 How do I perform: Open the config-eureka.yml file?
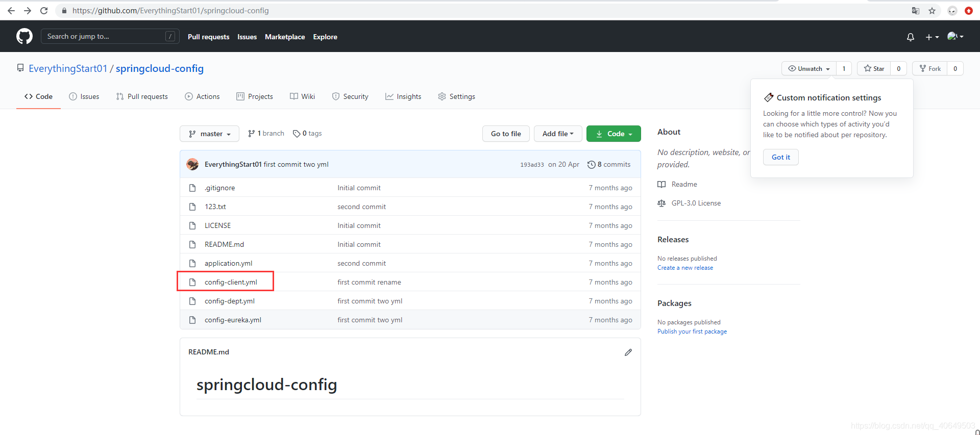233,320
